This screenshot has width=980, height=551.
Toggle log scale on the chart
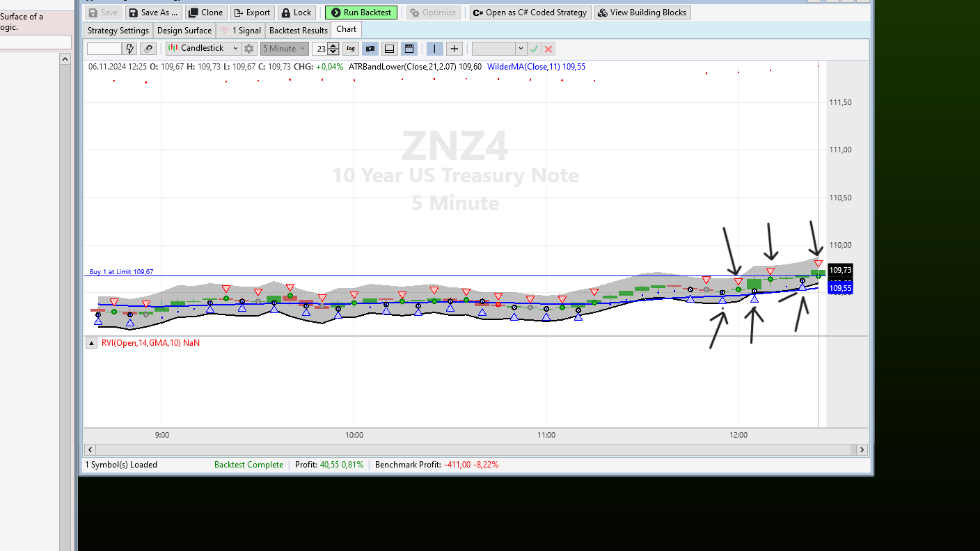[351, 49]
